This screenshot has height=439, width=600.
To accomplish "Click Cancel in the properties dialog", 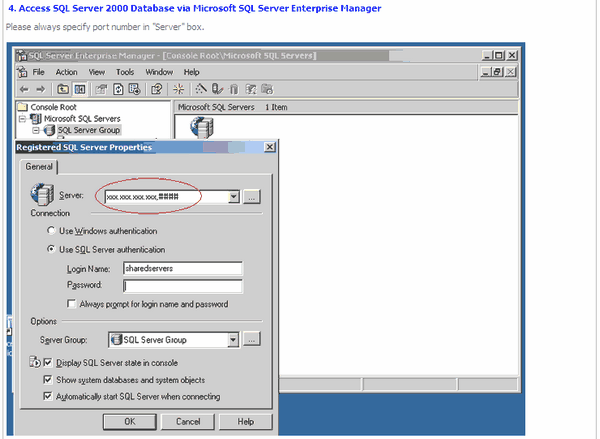I will coord(188,421).
